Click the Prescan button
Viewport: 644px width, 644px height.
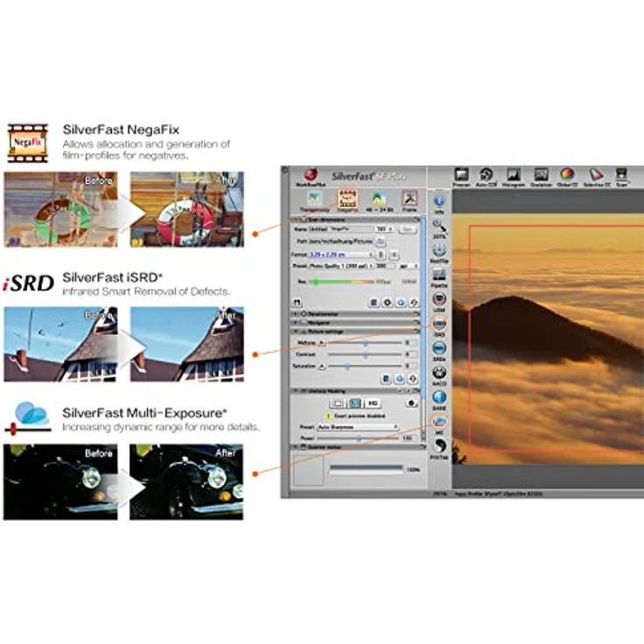coord(461,176)
